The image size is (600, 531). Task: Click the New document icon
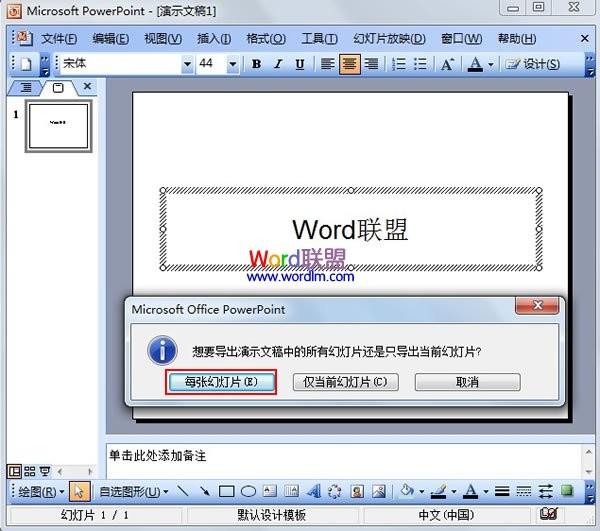(25, 64)
